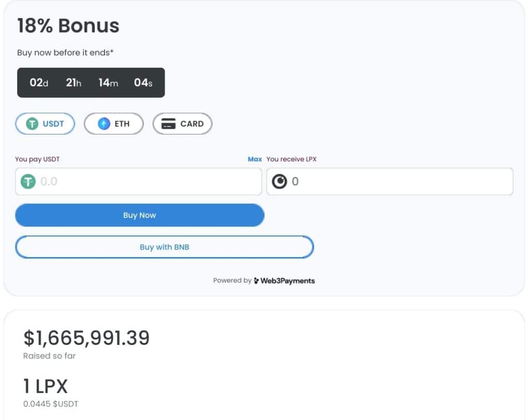Click the blue Buy Now button

coord(140,215)
